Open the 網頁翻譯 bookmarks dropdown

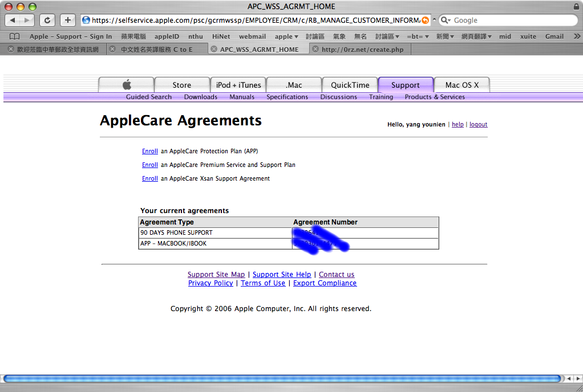pos(476,36)
